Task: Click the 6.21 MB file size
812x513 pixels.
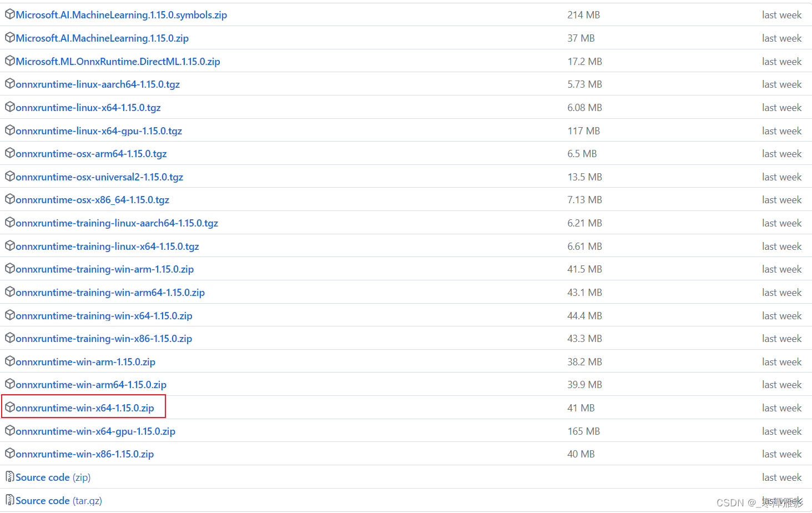Action: tap(584, 223)
